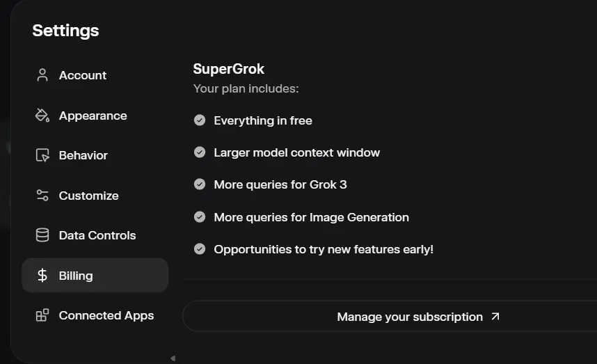597x364 pixels.
Task: Select the Data Controls label
Action: pyautogui.click(x=97, y=235)
